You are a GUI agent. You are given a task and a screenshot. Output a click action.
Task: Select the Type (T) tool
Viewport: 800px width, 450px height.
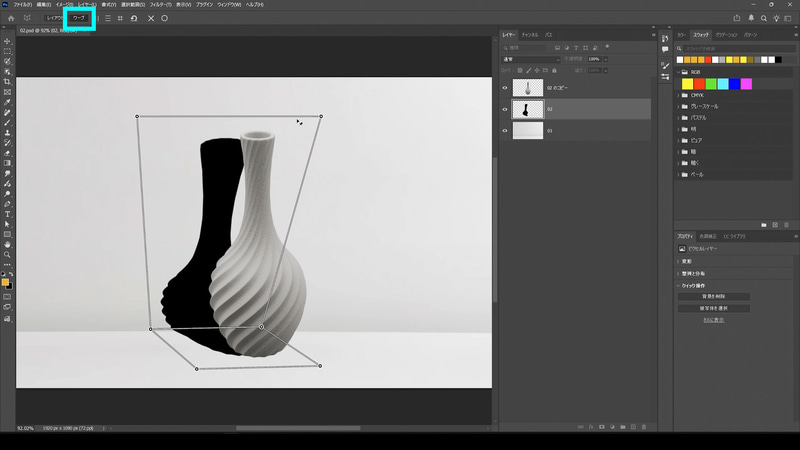pos(7,214)
